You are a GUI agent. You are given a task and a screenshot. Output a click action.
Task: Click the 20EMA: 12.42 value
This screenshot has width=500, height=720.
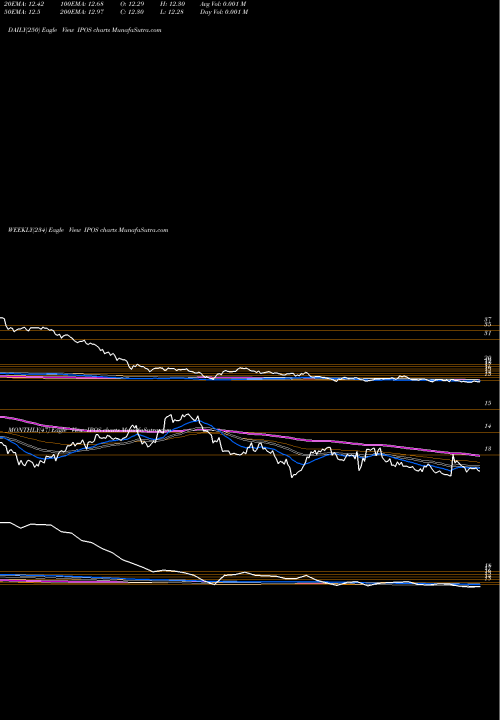point(24,4)
